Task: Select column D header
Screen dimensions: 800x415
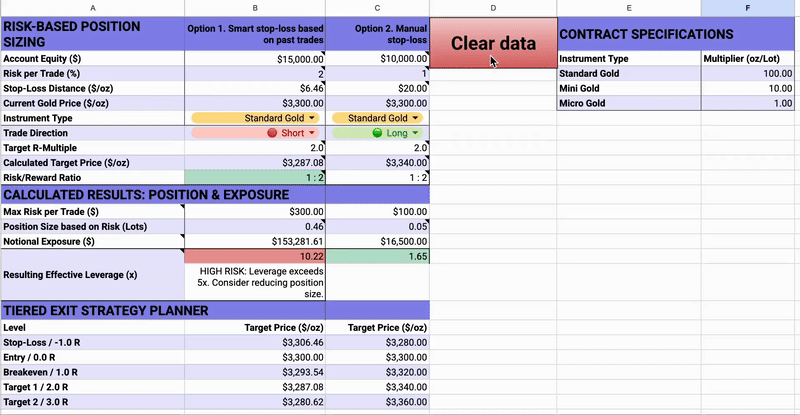Action: click(493, 8)
